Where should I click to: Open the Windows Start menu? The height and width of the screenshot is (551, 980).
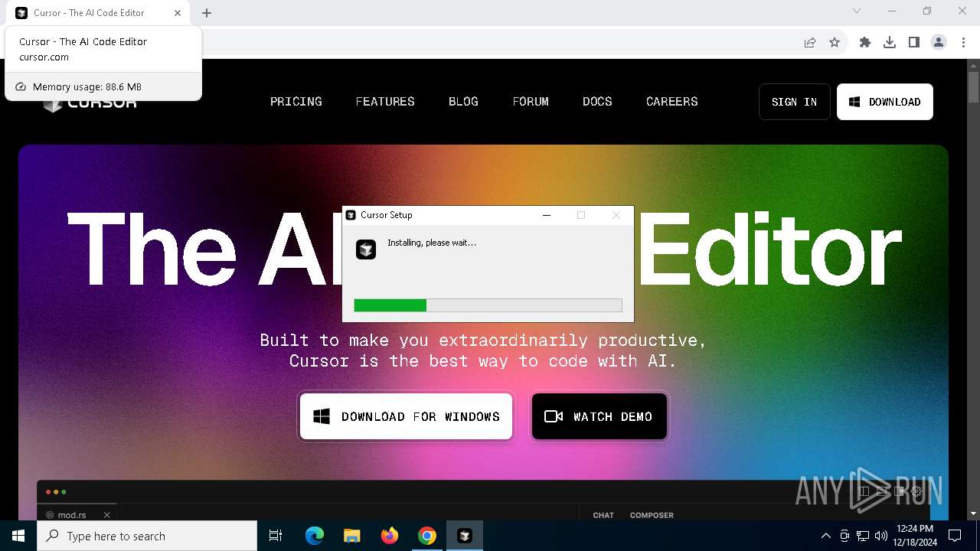coord(18,536)
